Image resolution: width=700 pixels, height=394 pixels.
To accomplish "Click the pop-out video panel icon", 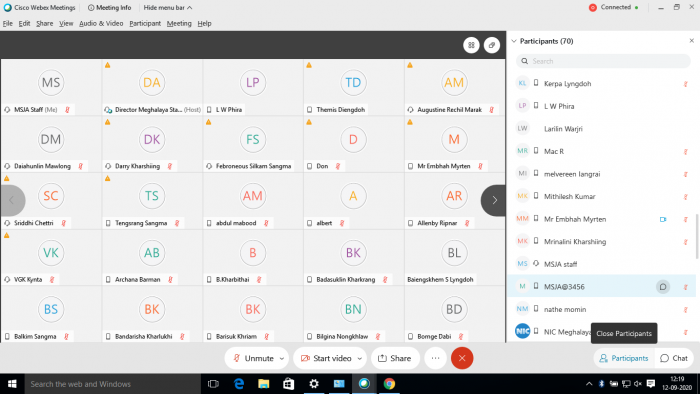I will [x=492, y=45].
